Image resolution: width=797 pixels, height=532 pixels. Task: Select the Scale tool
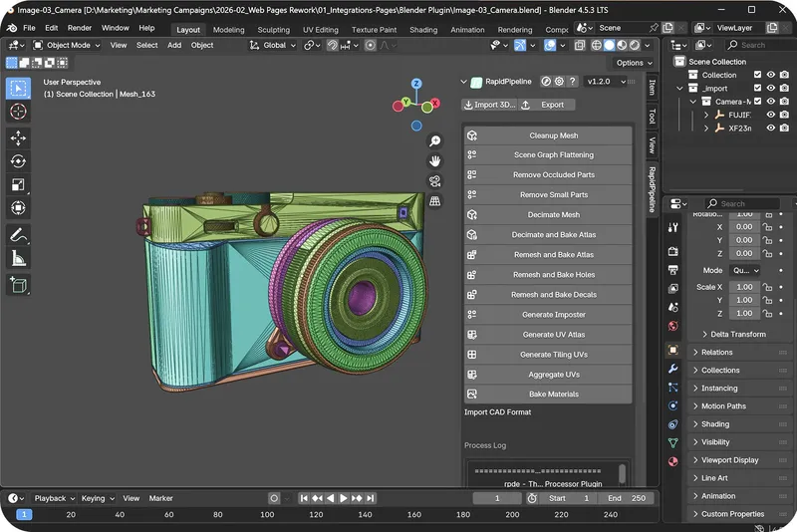point(18,185)
